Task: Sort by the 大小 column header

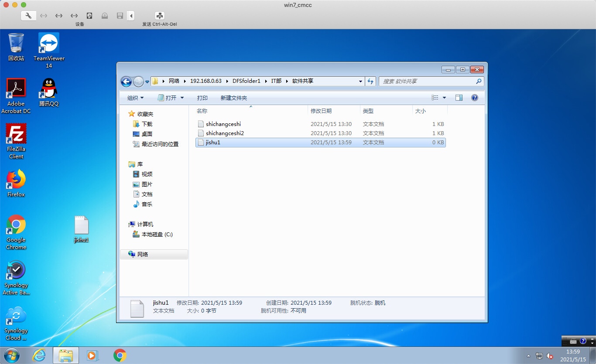Action: point(430,111)
